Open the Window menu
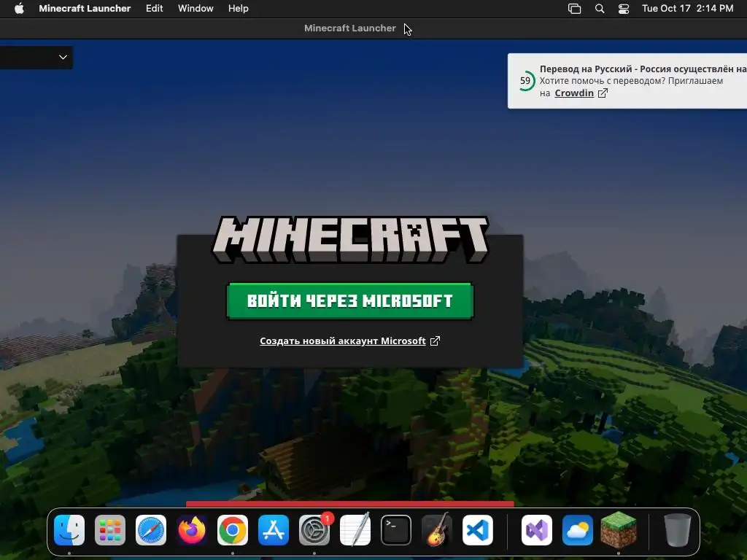The image size is (747, 560). (x=196, y=9)
